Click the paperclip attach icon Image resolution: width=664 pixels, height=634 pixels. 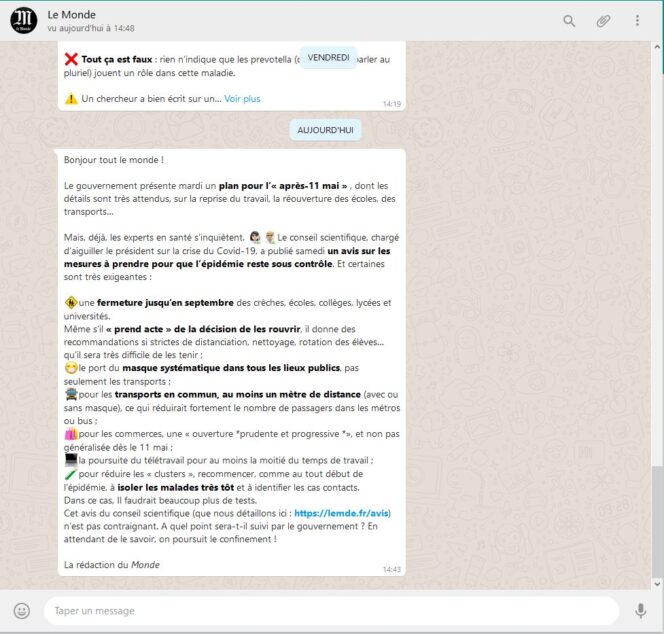click(603, 20)
